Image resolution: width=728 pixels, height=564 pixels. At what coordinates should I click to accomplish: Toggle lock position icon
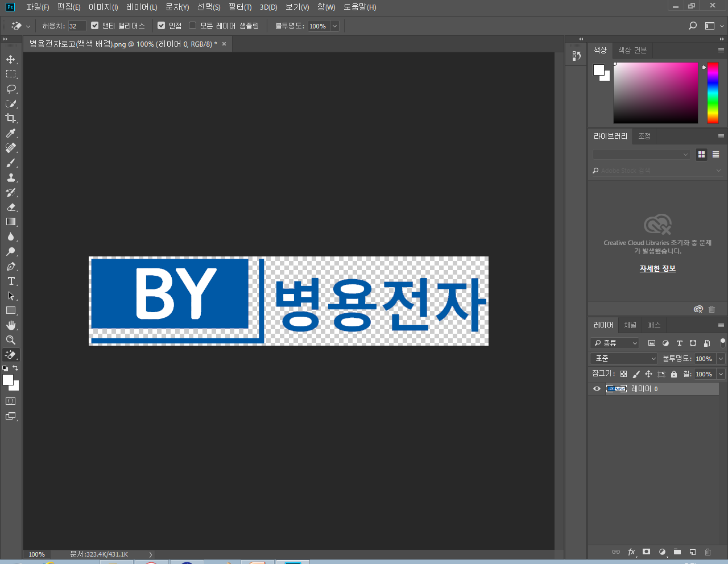coord(648,374)
